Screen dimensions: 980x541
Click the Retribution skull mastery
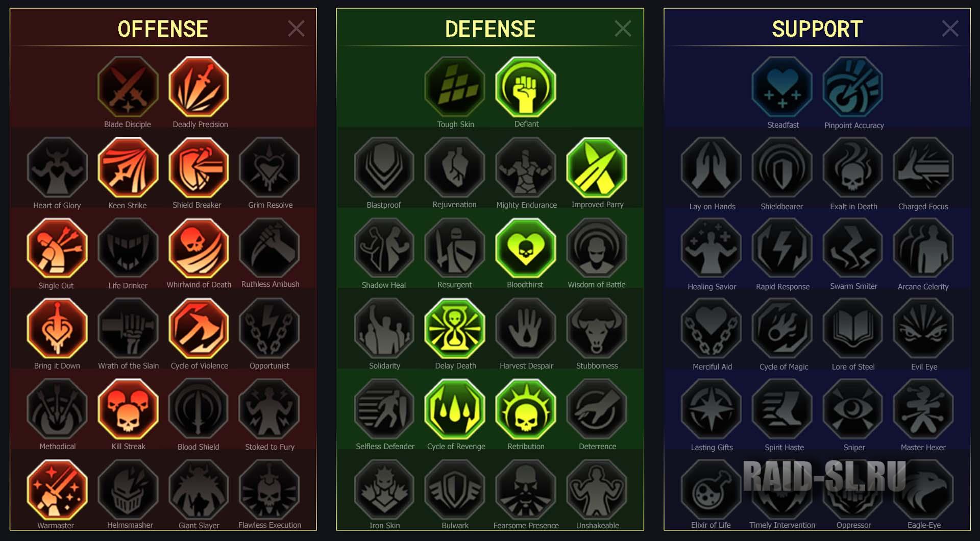526,409
